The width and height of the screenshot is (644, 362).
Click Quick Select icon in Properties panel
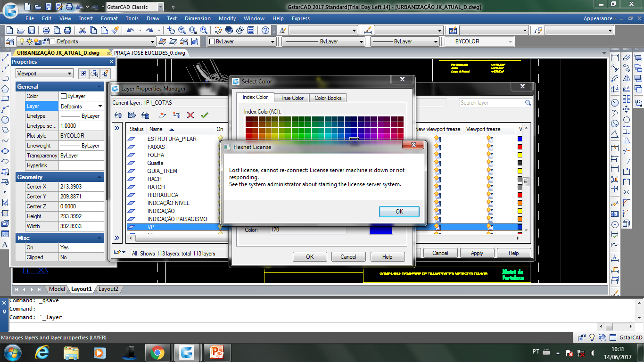[105, 74]
